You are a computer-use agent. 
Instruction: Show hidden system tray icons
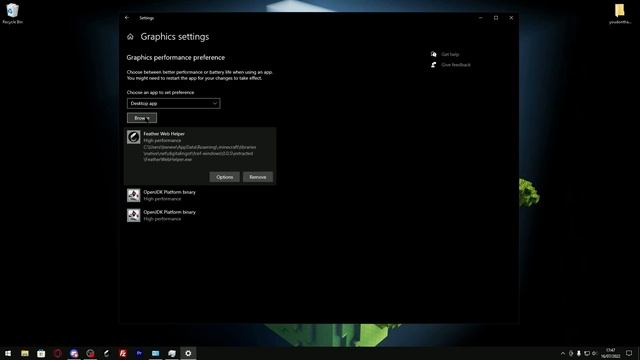pyautogui.click(x=563, y=353)
